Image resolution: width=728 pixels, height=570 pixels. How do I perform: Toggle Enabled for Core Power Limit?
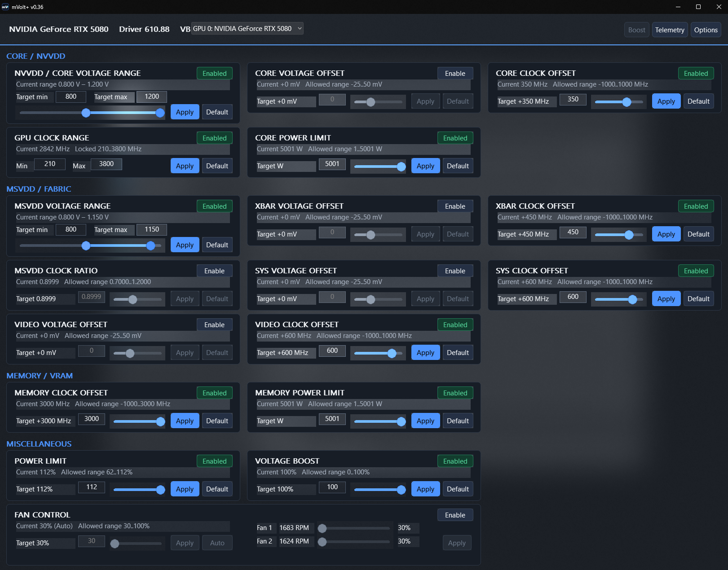click(455, 138)
